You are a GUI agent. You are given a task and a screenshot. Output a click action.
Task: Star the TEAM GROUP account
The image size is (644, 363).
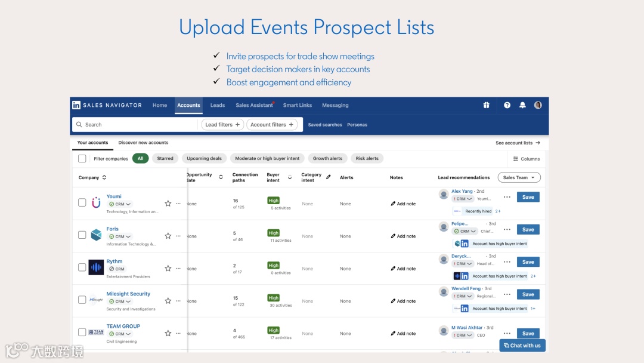(x=168, y=333)
